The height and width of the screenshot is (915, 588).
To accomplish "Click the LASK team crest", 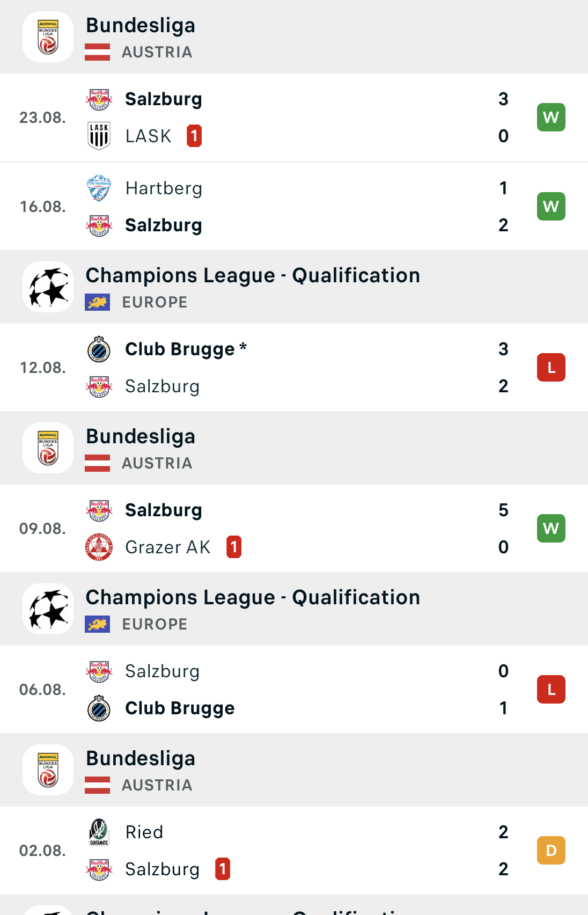I will 99,136.
